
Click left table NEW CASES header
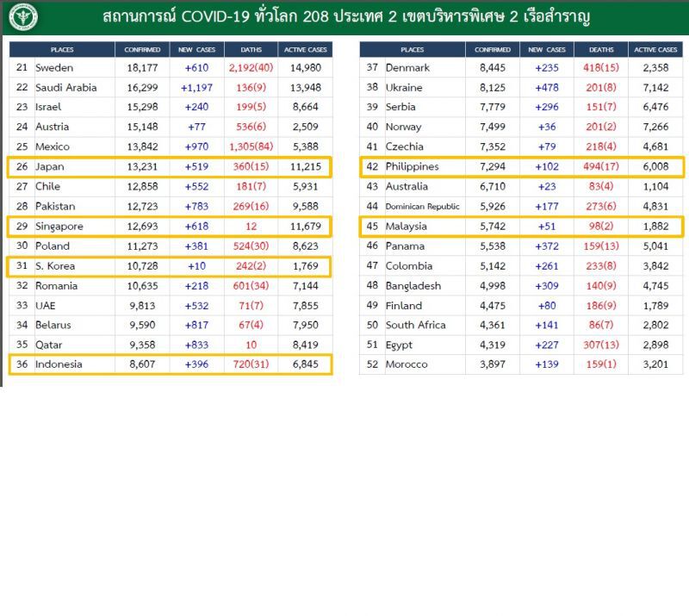(197, 50)
